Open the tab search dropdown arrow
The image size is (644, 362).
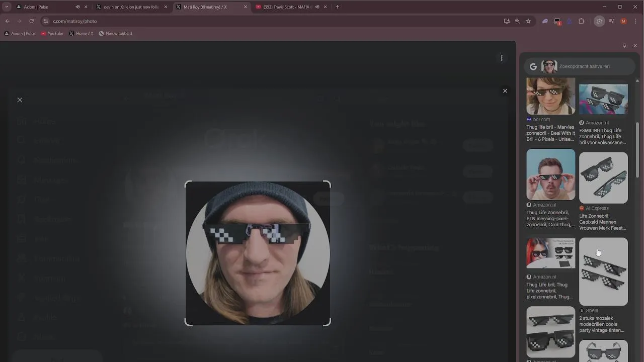click(7, 7)
